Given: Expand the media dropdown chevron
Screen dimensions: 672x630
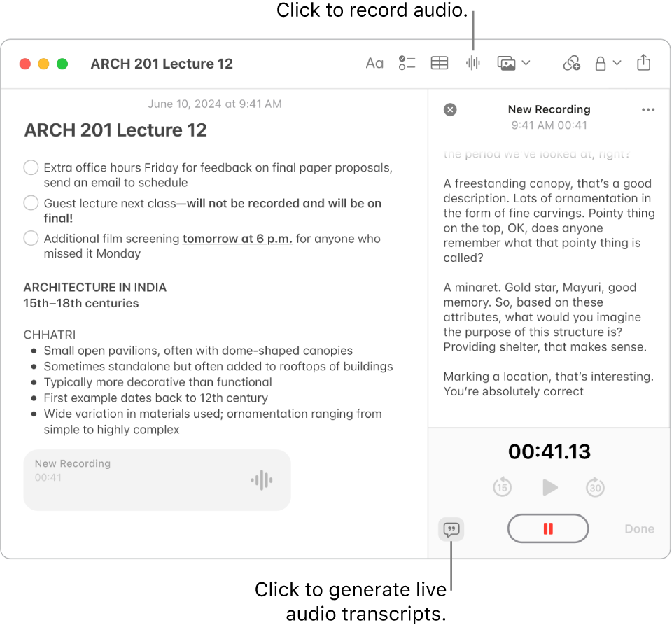Looking at the screenshot, I should click(x=526, y=64).
